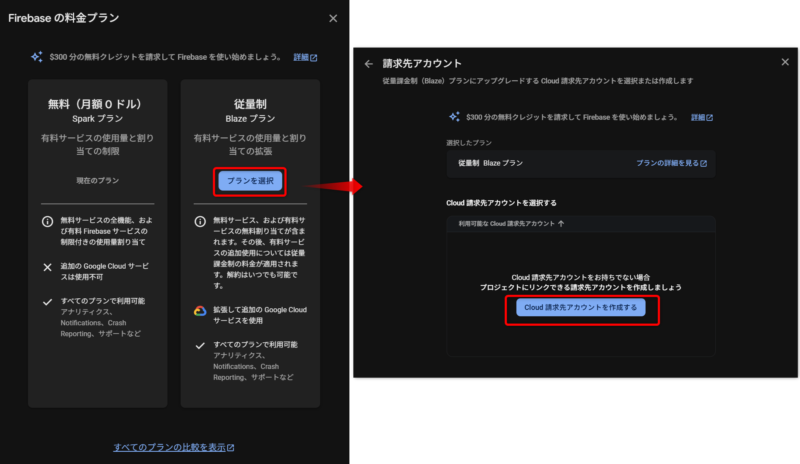Click the checkmark icon in the Spark plan card
This screenshot has height=464, width=800.
(47, 302)
